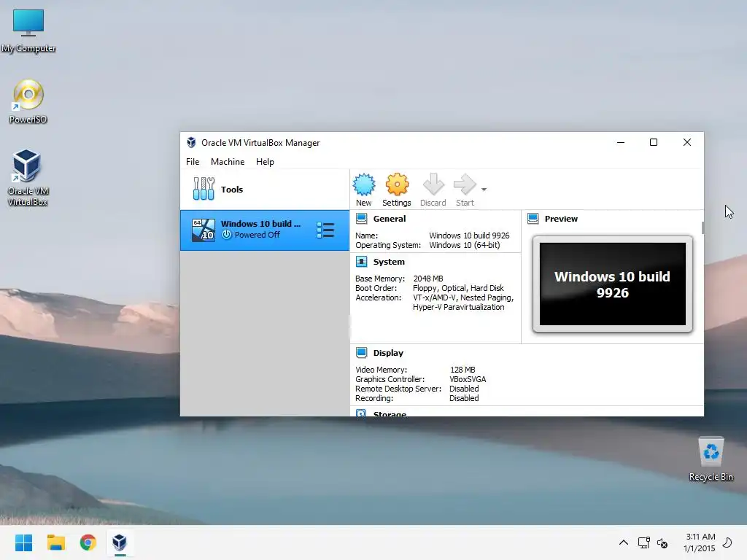Image resolution: width=747 pixels, height=560 pixels.
Task: Open the Windows Start menu
Action: pos(23,542)
